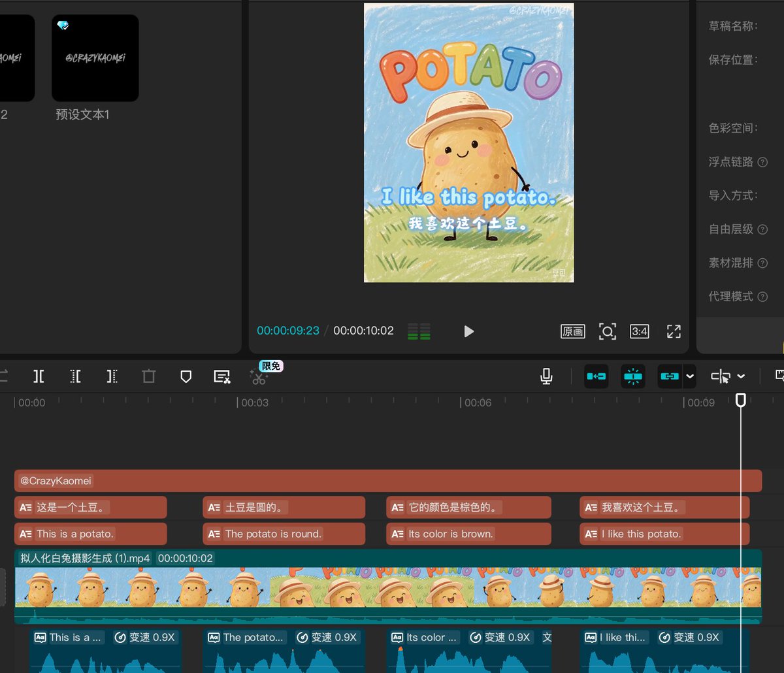Click the playhead handle on the ruler

pyautogui.click(x=741, y=400)
